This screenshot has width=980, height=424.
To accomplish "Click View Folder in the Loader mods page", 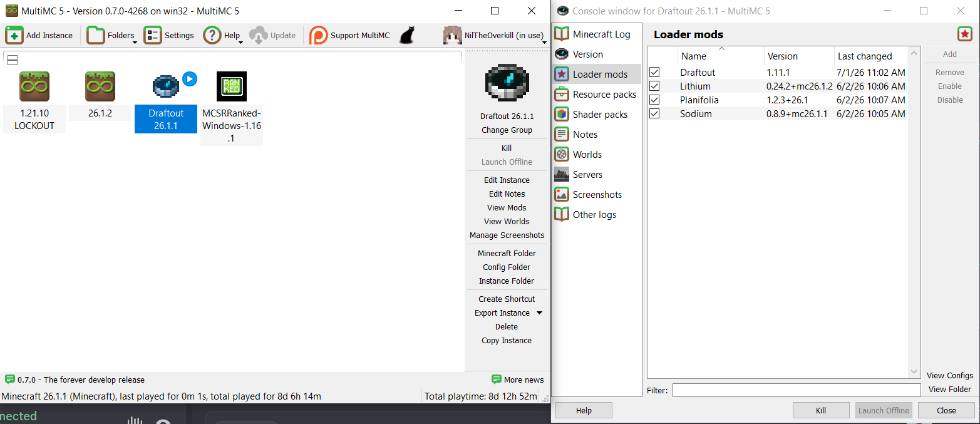I will pos(950,390).
